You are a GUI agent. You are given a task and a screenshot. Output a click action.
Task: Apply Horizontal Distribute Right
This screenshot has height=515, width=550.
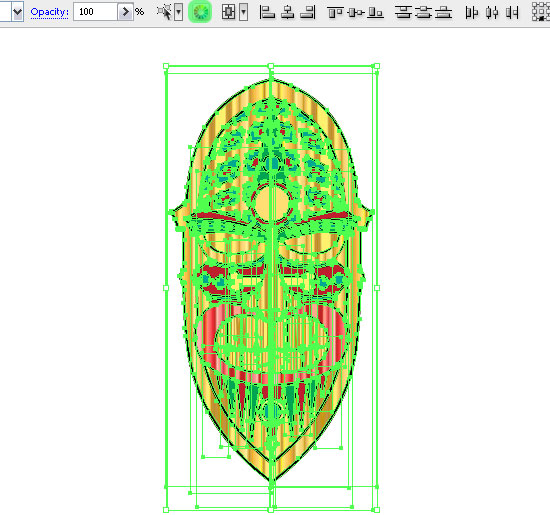(x=512, y=13)
